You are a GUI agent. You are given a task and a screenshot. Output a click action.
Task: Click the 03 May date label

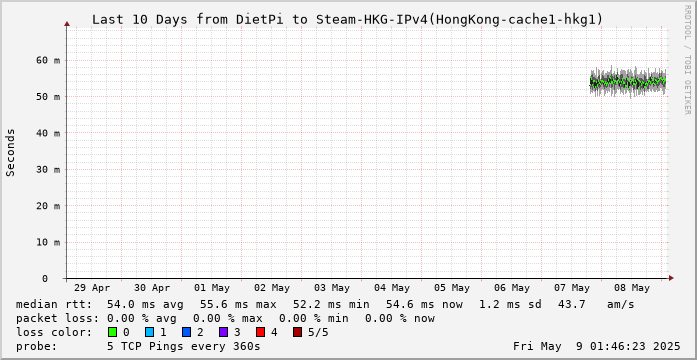pyautogui.click(x=332, y=288)
